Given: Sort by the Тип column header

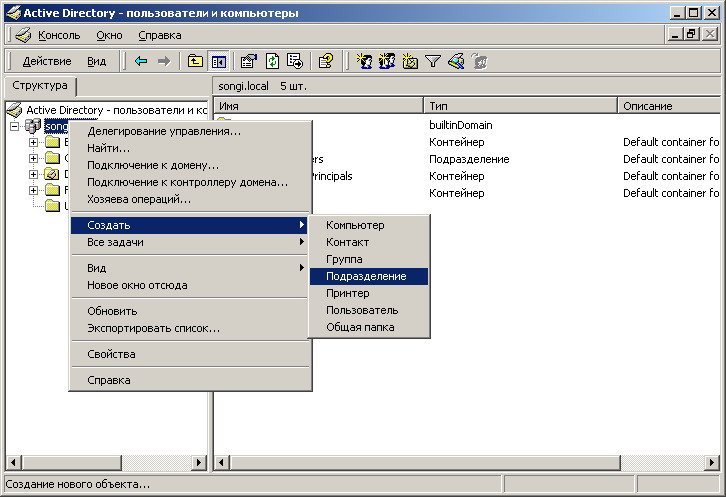Looking at the screenshot, I should pyautogui.click(x=520, y=106).
